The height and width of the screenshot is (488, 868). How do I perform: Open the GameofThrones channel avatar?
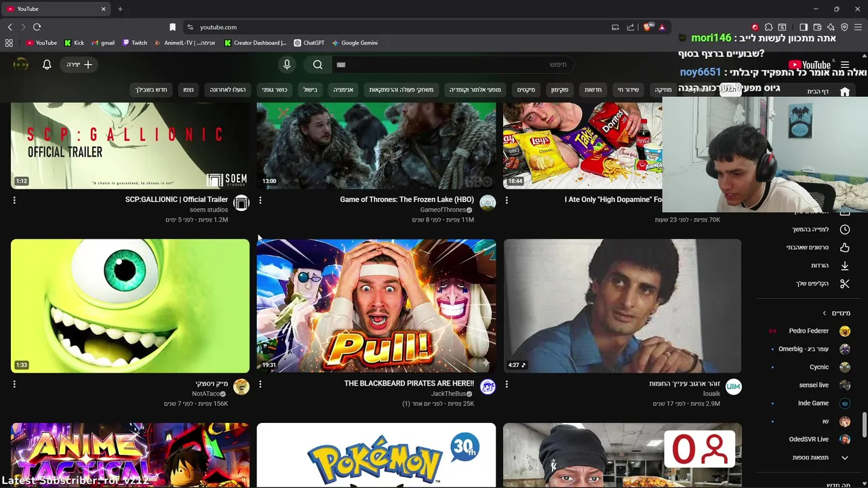(x=488, y=203)
